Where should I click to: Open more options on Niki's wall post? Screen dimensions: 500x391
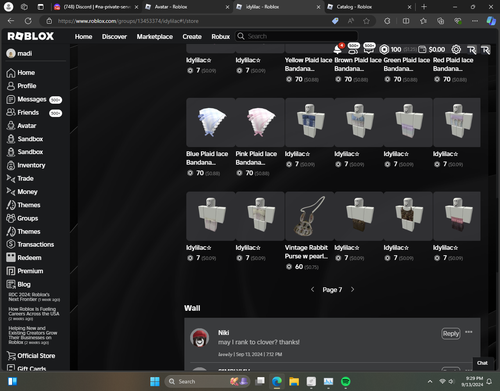click(469, 332)
